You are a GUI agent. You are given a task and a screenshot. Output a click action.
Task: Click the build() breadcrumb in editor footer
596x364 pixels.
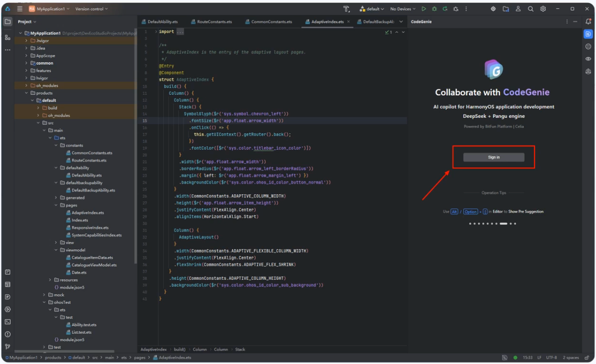point(180,350)
